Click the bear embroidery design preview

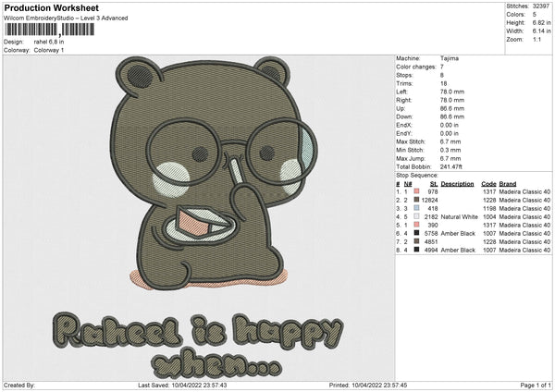click(215, 174)
